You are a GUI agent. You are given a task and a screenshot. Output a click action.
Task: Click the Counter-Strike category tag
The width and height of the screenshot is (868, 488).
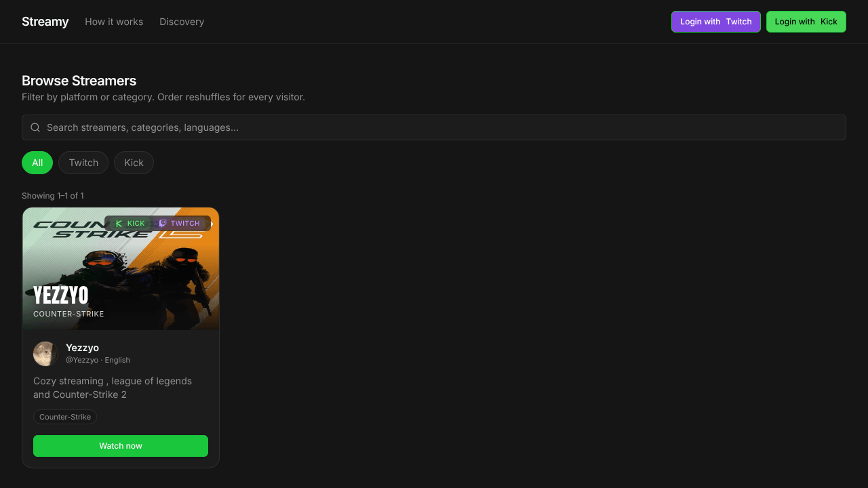(x=65, y=417)
